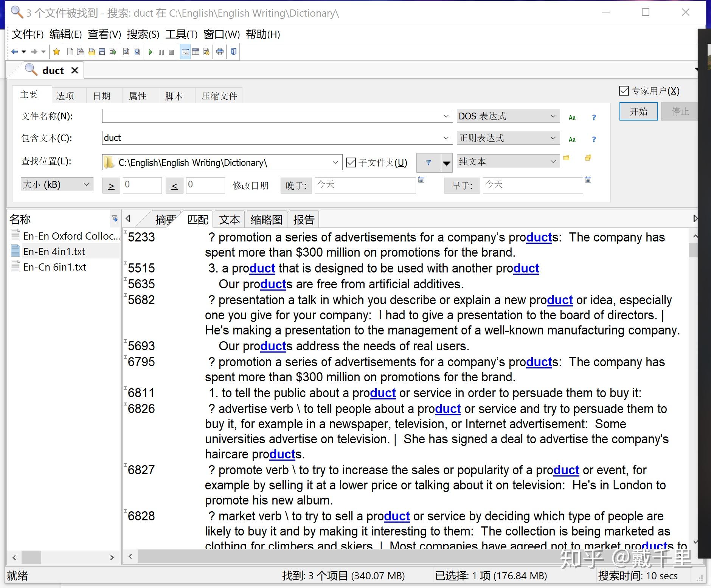This screenshot has height=588, width=711.
Task: Select the En-Cn 6in1.txt file
Action: 54,267
